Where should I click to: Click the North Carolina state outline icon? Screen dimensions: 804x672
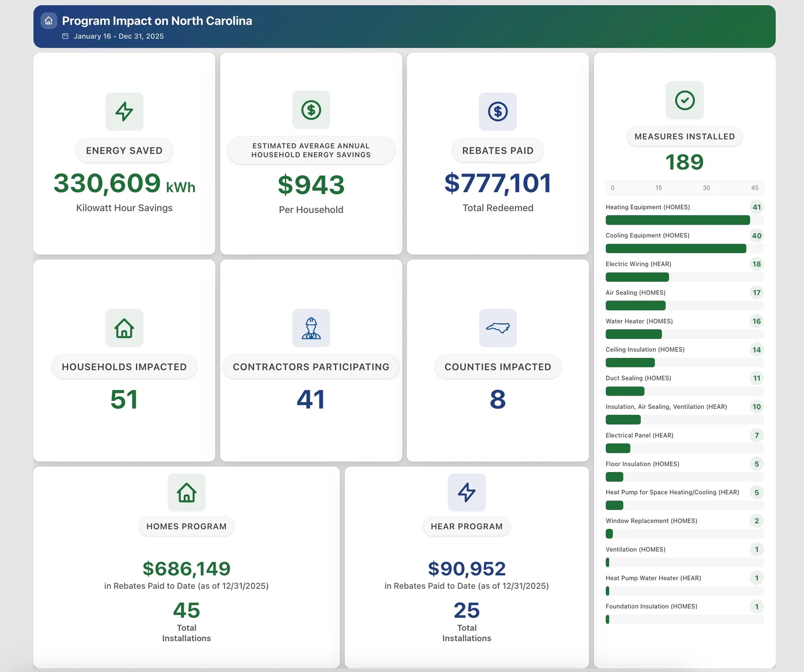(498, 328)
